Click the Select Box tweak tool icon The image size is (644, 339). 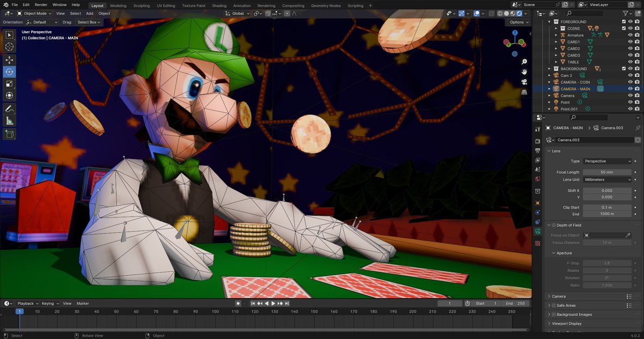[10, 35]
